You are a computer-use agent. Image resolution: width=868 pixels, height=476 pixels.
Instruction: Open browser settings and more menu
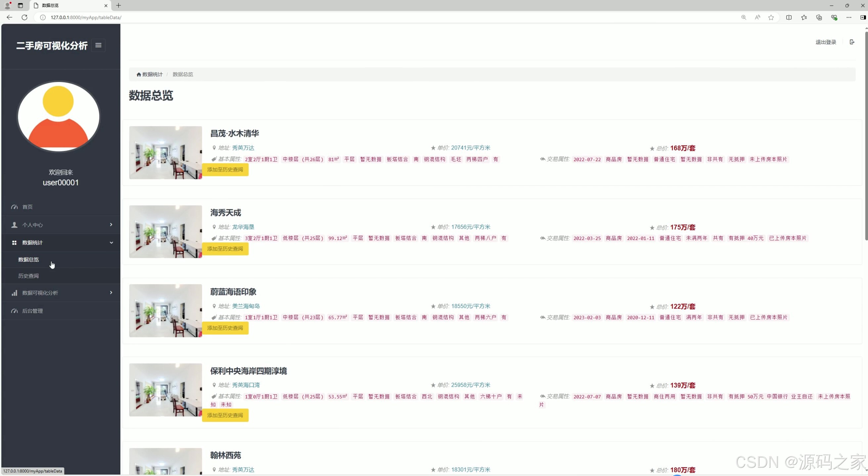pyautogui.click(x=848, y=18)
